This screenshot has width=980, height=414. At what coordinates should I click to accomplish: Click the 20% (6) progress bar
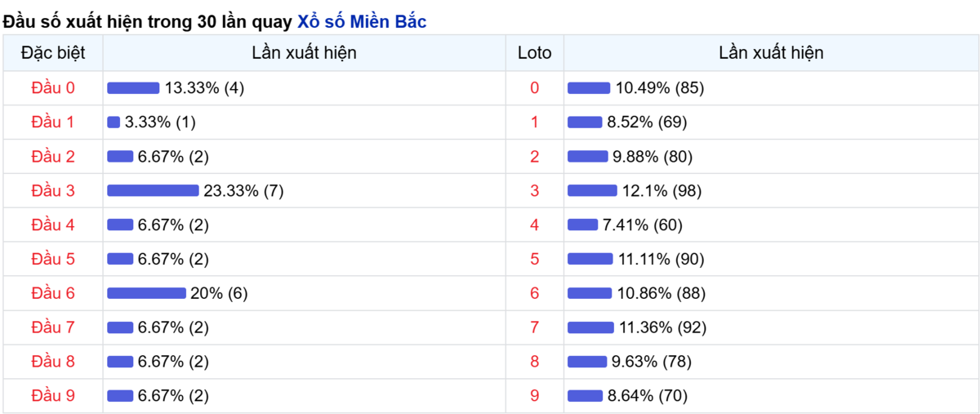click(146, 293)
